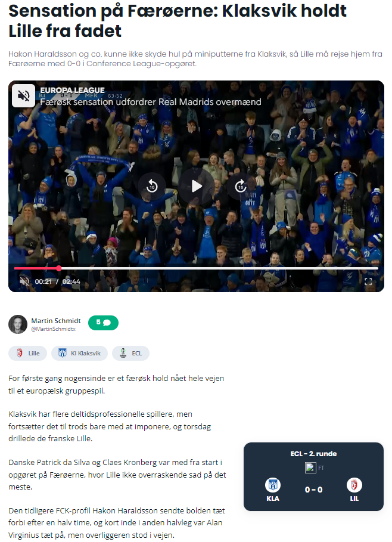Unmute the video using the top-left speaker button
The image size is (392, 542).
[24, 95]
